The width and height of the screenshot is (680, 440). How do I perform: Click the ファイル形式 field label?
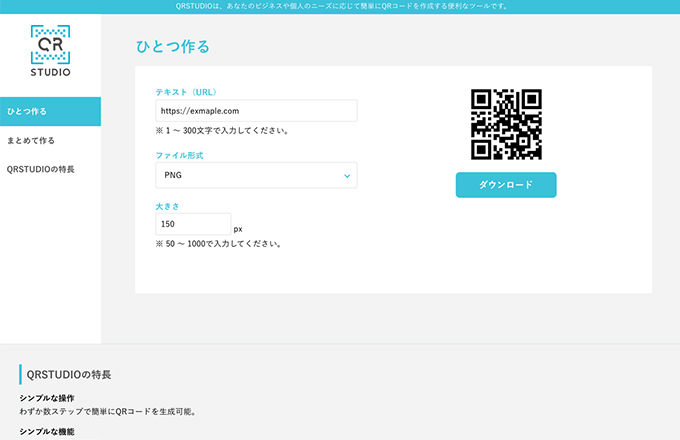(x=180, y=155)
